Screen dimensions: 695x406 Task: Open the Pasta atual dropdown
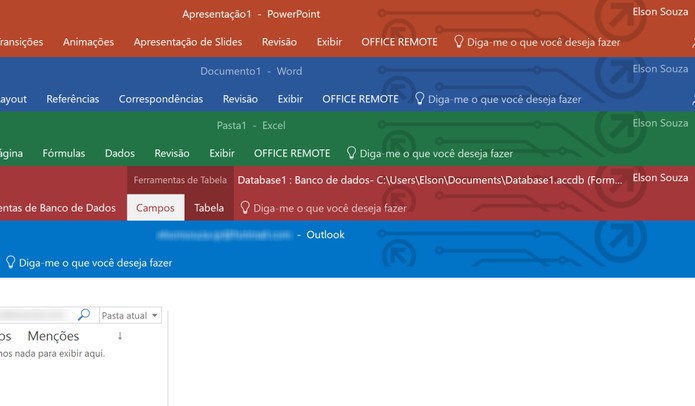click(130, 315)
